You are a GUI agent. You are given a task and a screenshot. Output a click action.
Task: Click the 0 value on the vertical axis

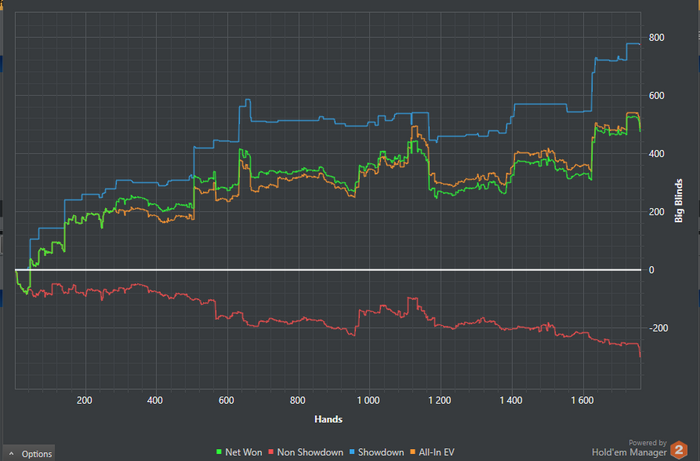tap(651, 270)
